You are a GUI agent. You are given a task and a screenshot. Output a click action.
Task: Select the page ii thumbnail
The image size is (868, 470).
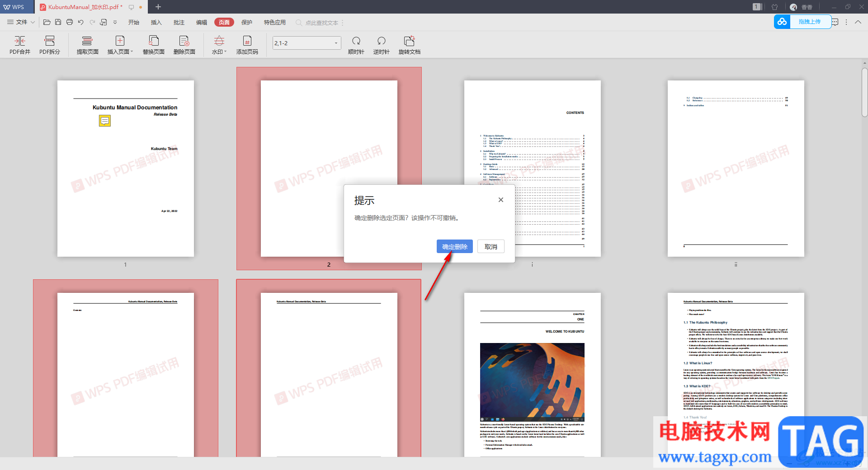click(x=736, y=169)
